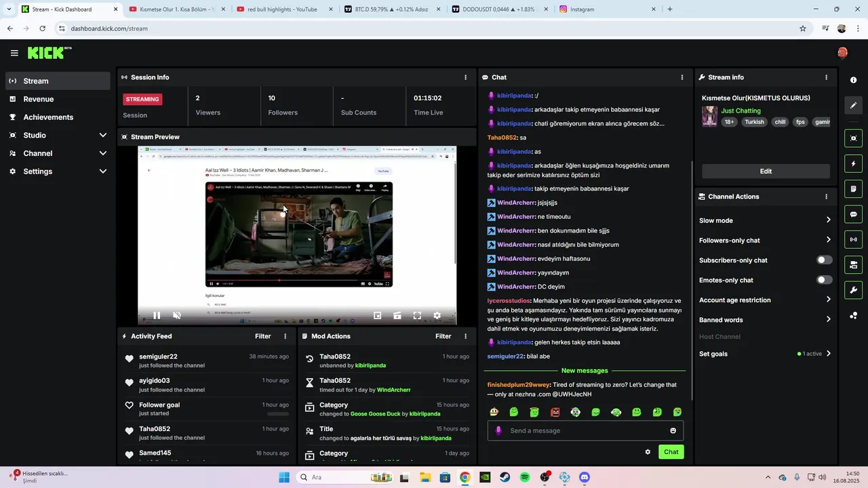Toggle the wrench widget icon in sidebar
Image resolution: width=868 pixels, height=488 pixels.
[853, 290]
